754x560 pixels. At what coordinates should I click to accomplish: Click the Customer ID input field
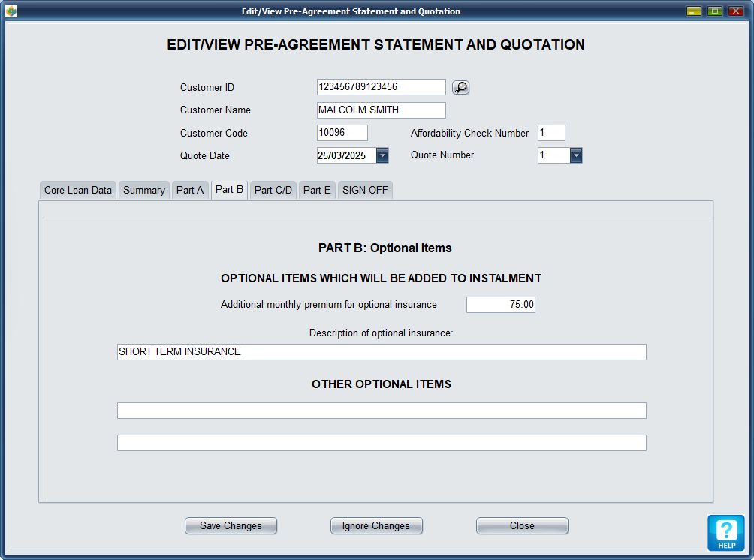[381, 87]
